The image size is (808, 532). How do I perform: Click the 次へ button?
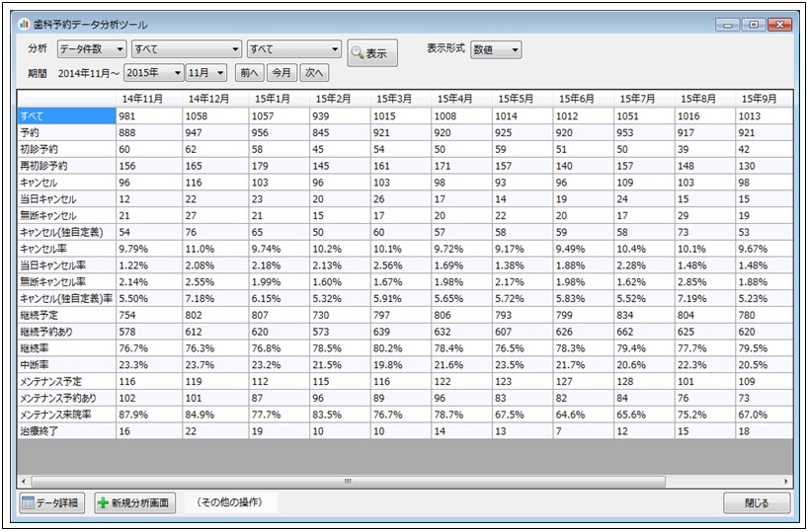314,73
